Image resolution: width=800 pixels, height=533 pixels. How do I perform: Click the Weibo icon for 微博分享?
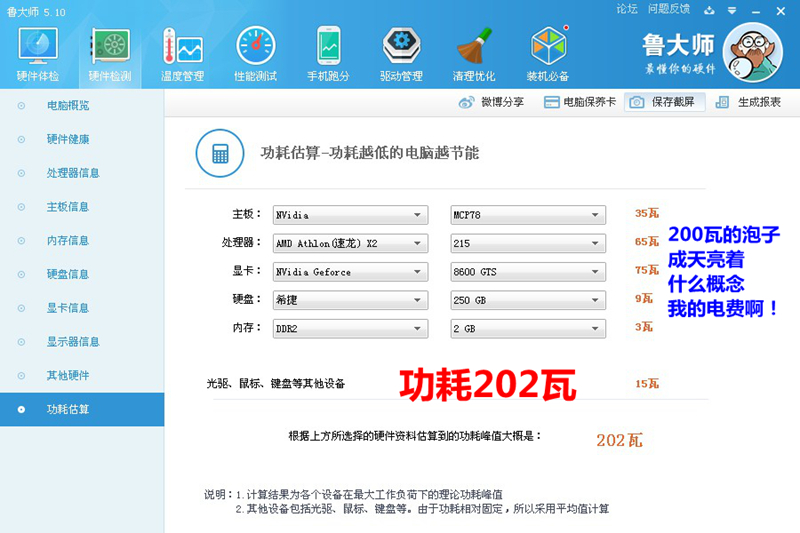(466, 103)
